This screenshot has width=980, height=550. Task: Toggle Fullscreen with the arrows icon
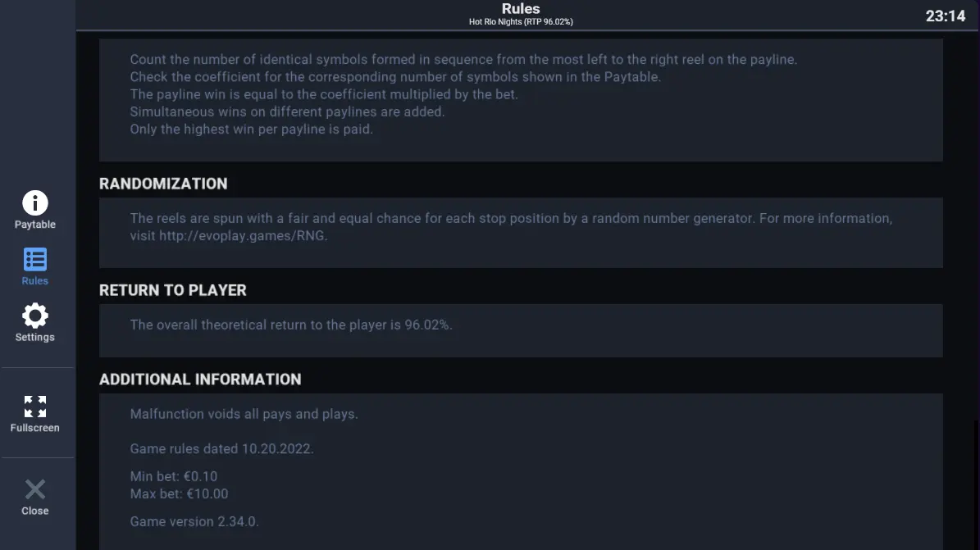click(x=35, y=407)
